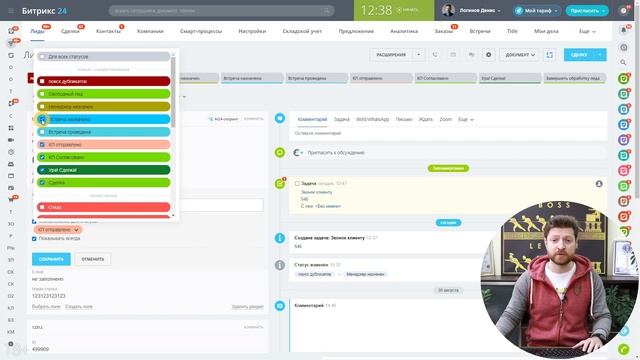Open the user name dropdown in header
The height and width of the screenshot is (360, 640).
[480, 11]
